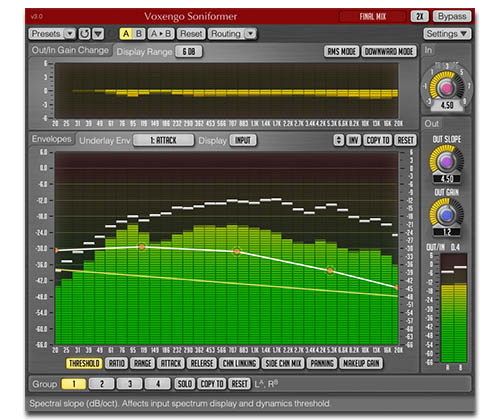500x420 pixels.
Task: Select channel Group 3
Action: click(130, 384)
